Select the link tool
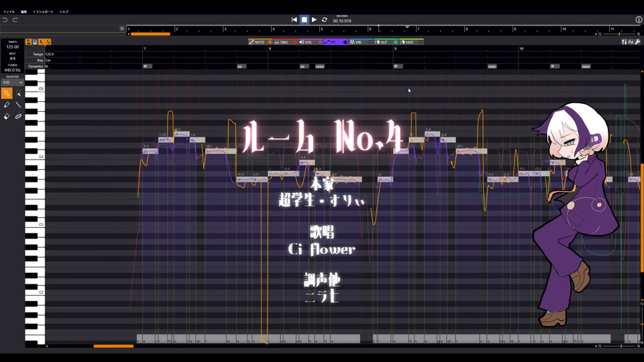Image resolution: width=644 pixels, height=362 pixels. [x=19, y=117]
